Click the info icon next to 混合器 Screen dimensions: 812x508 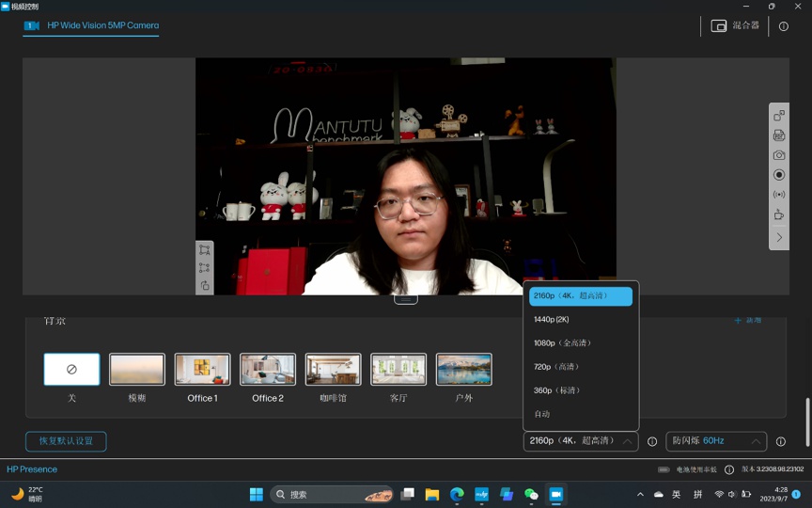784,26
